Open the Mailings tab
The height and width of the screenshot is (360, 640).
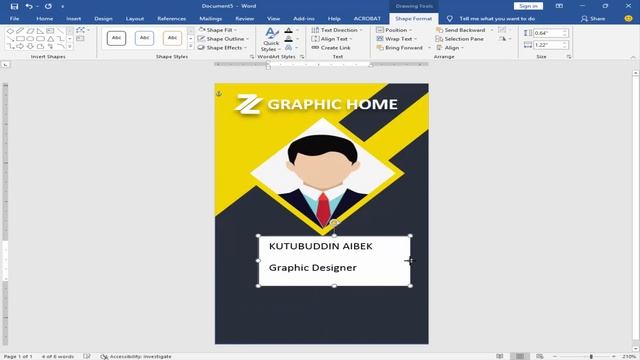[x=211, y=18]
